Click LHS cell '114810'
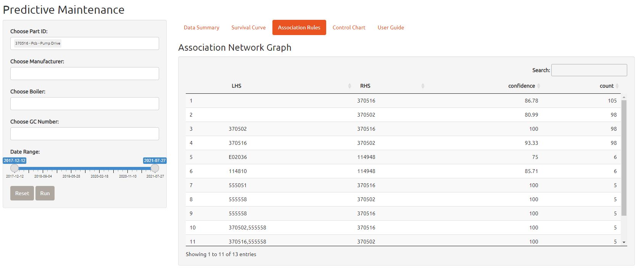The image size is (644, 274). pyautogui.click(x=238, y=171)
